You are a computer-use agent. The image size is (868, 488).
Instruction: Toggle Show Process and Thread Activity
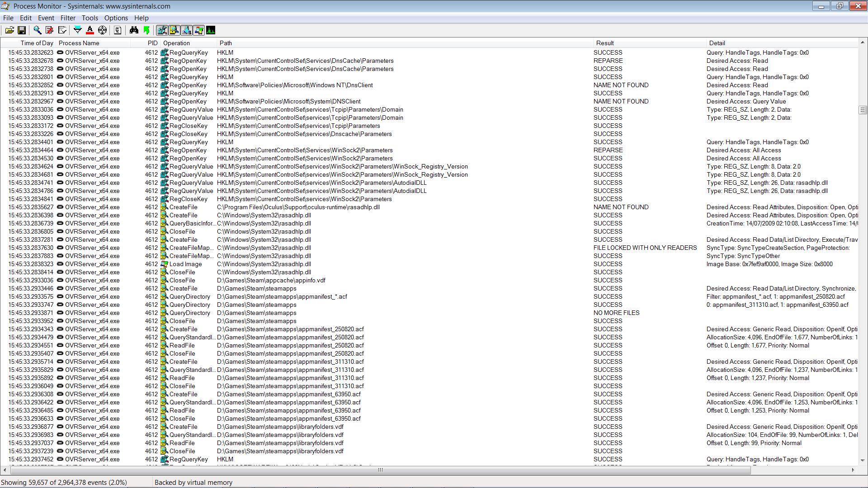tap(198, 30)
